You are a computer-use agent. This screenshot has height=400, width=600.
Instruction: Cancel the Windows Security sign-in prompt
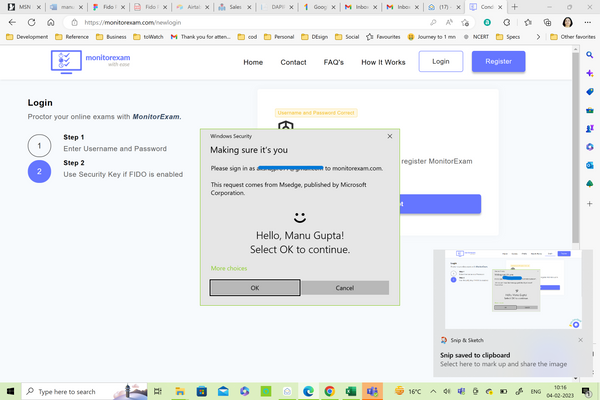click(345, 287)
